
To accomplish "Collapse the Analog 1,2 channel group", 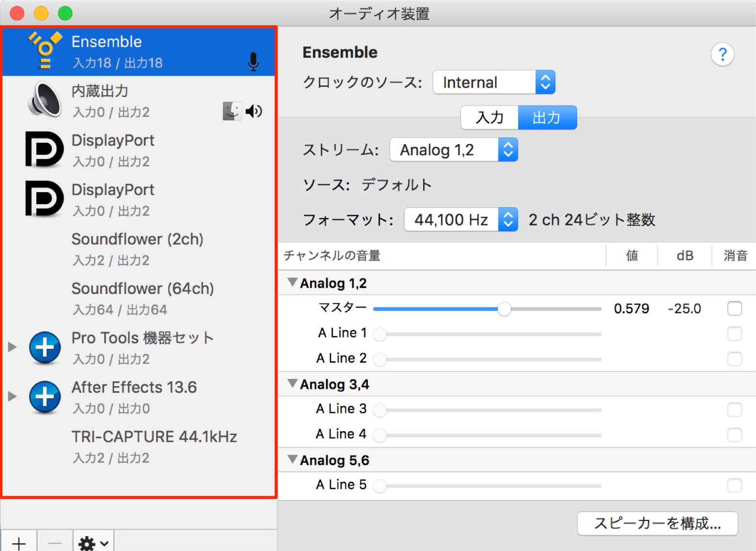I will tap(292, 282).
